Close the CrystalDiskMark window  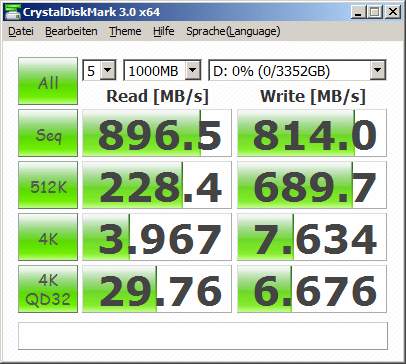click(393, 12)
